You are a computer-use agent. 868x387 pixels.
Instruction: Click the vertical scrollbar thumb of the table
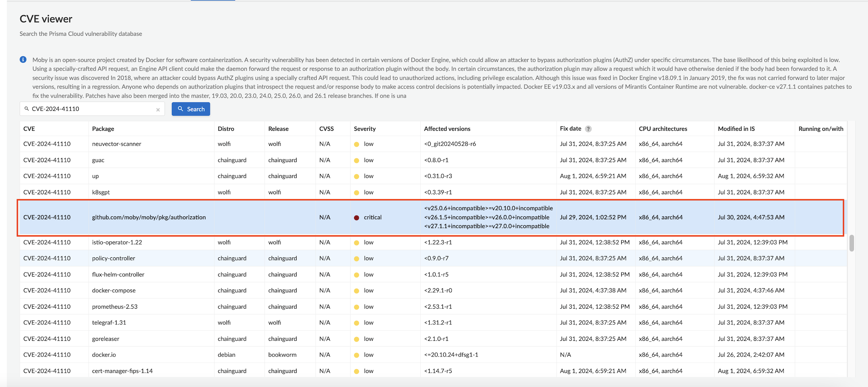point(852,243)
